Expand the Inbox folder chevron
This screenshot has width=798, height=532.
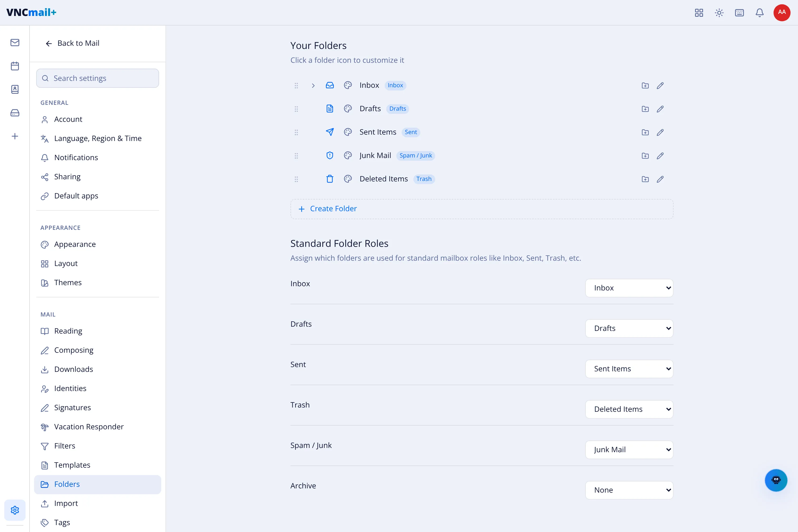point(313,85)
